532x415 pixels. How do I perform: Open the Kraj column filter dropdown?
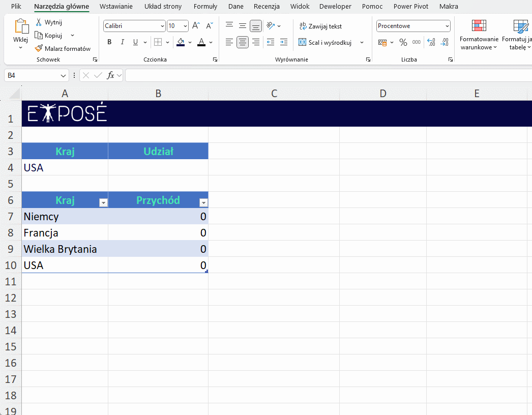click(x=103, y=203)
